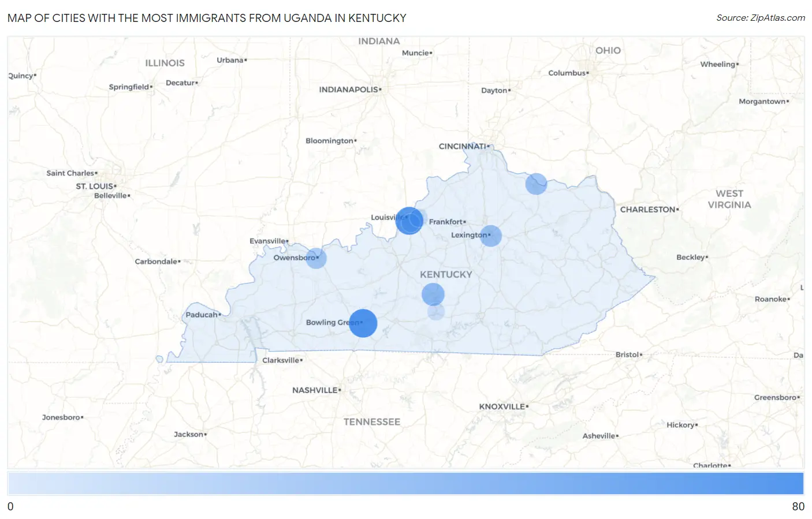Image resolution: width=812 pixels, height=519 pixels.
Task: Click the large Louisville data bubble
Action: (409, 221)
